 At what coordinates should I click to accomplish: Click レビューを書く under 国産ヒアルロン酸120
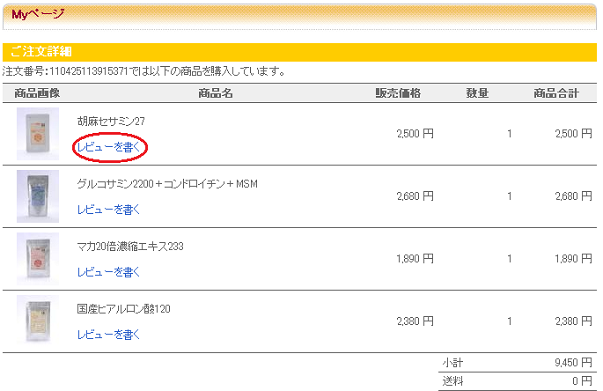108,334
